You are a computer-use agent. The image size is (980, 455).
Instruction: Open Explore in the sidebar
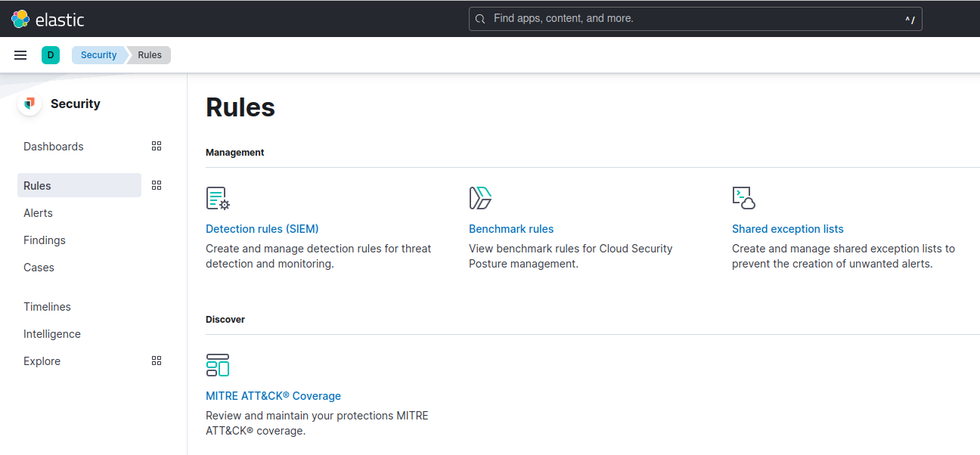pos(42,361)
